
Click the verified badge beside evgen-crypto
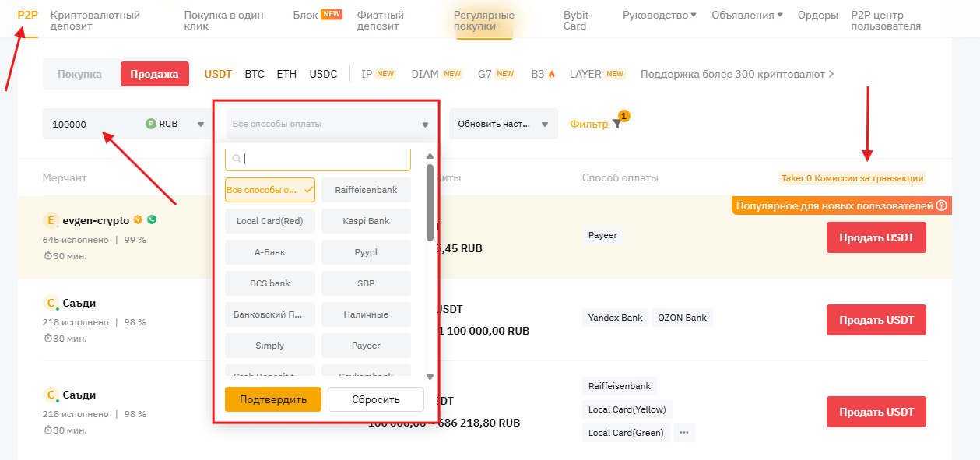(x=138, y=220)
